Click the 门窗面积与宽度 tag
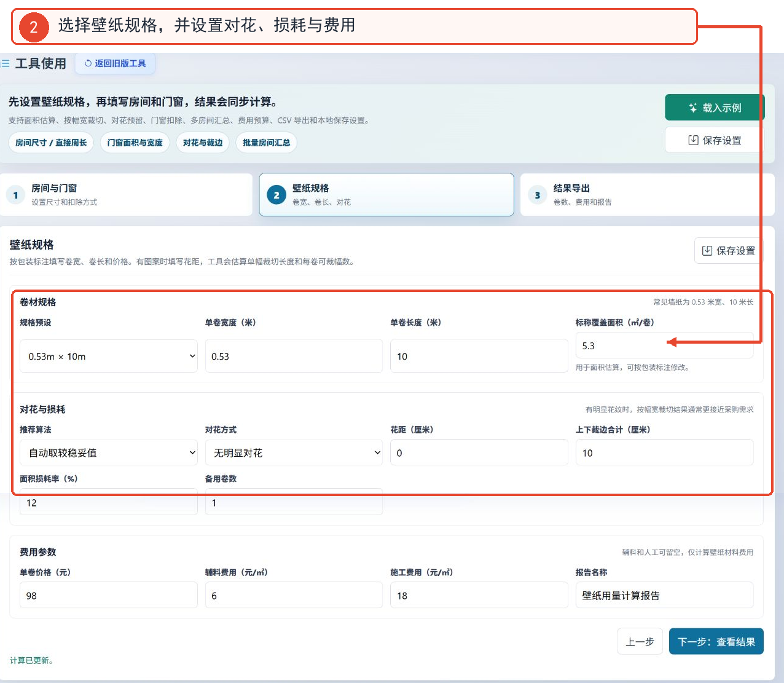The height and width of the screenshot is (683, 784). click(x=135, y=143)
